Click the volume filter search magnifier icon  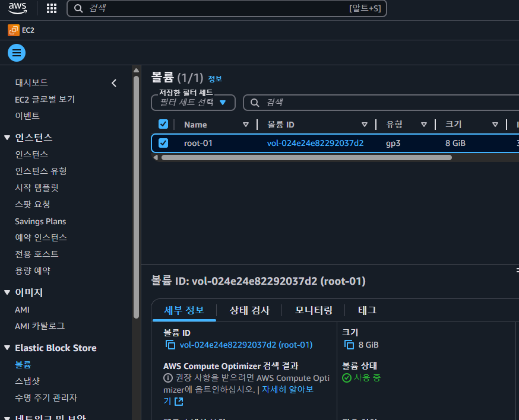[x=254, y=103]
